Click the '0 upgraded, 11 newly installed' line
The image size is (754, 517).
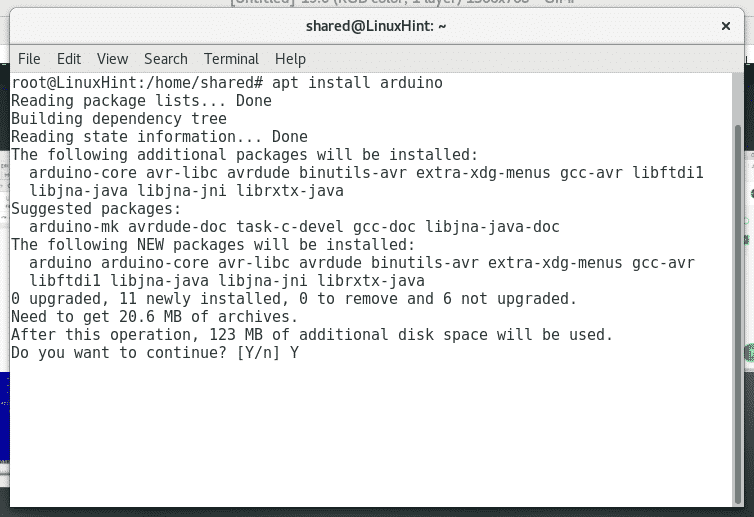pos(293,299)
